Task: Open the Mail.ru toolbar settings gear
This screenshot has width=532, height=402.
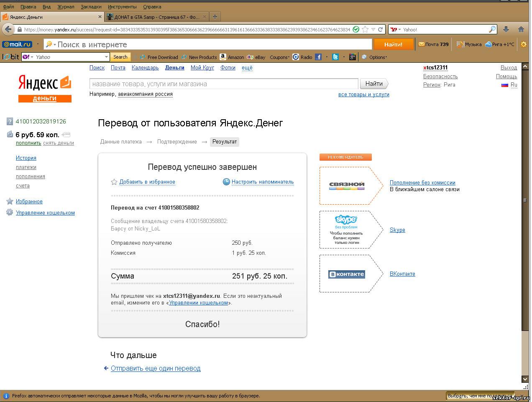Action: [x=524, y=44]
